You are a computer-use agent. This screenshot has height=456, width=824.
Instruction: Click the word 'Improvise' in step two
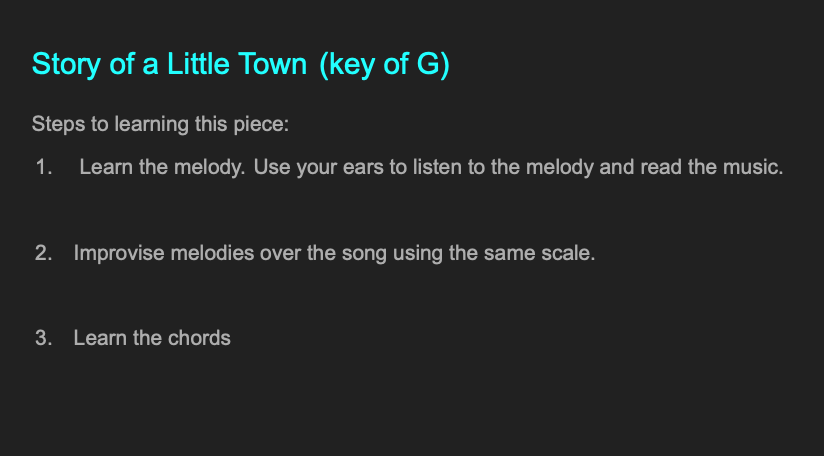[x=119, y=253]
